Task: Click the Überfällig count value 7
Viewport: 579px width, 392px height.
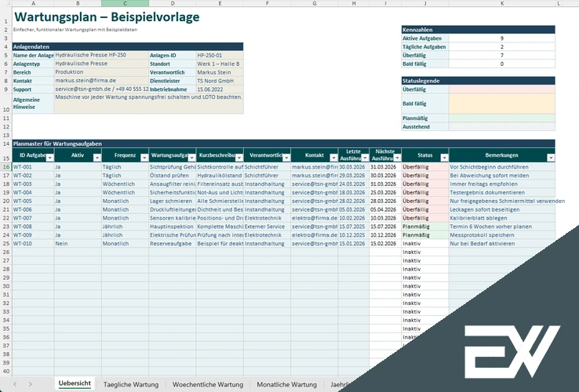Action: point(502,56)
